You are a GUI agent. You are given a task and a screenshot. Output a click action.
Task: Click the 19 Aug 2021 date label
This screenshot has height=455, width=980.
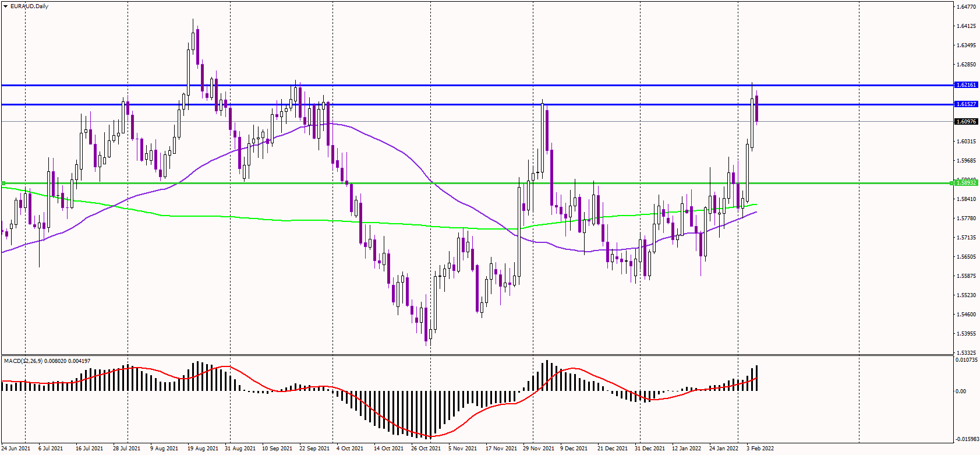tap(203, 449)
